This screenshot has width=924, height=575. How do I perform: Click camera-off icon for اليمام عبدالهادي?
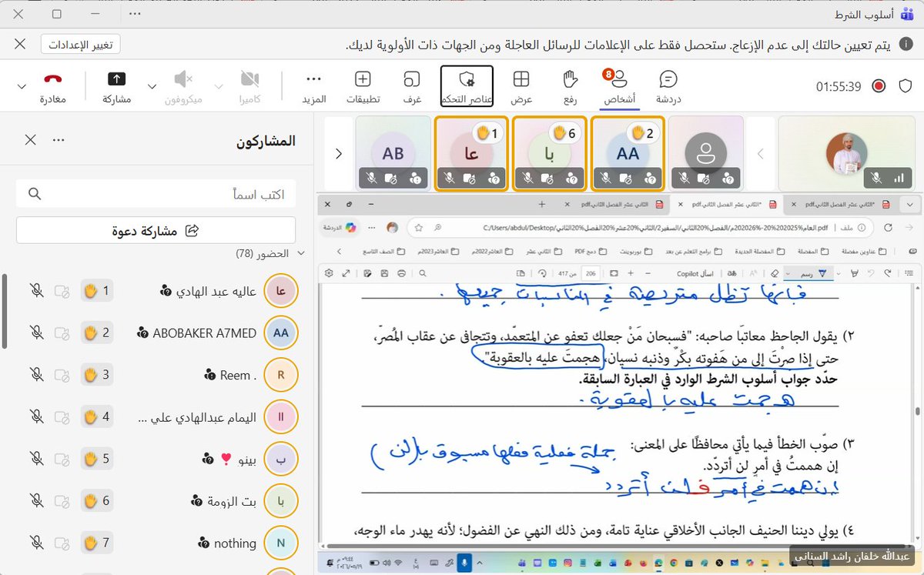click(x=63, y=417)
